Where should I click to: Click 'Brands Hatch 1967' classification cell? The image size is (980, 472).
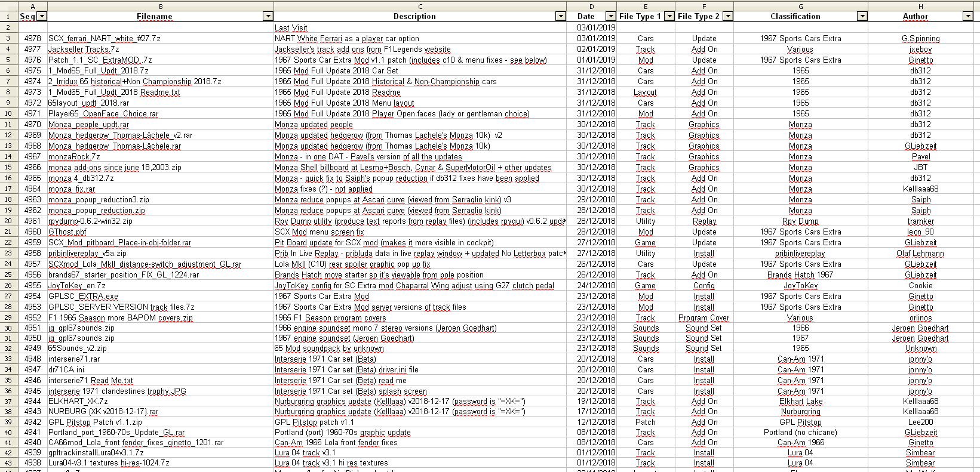tap(800, 274)
